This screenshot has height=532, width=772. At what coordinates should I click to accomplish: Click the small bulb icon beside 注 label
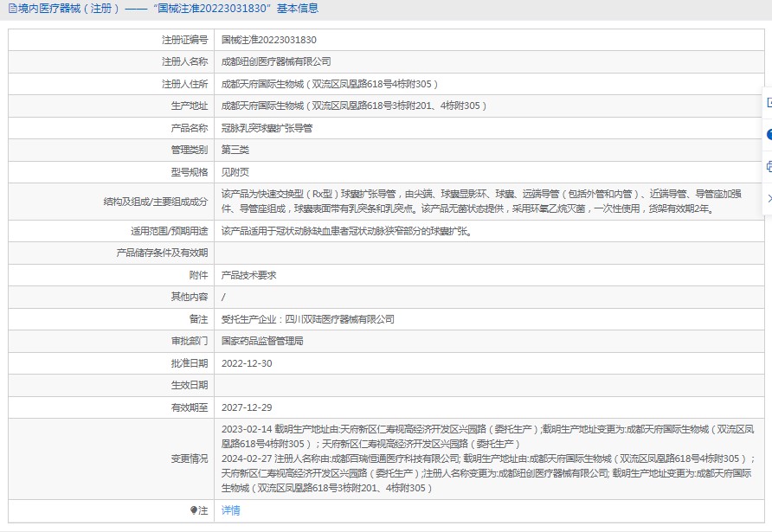click(x=194, y=510)
